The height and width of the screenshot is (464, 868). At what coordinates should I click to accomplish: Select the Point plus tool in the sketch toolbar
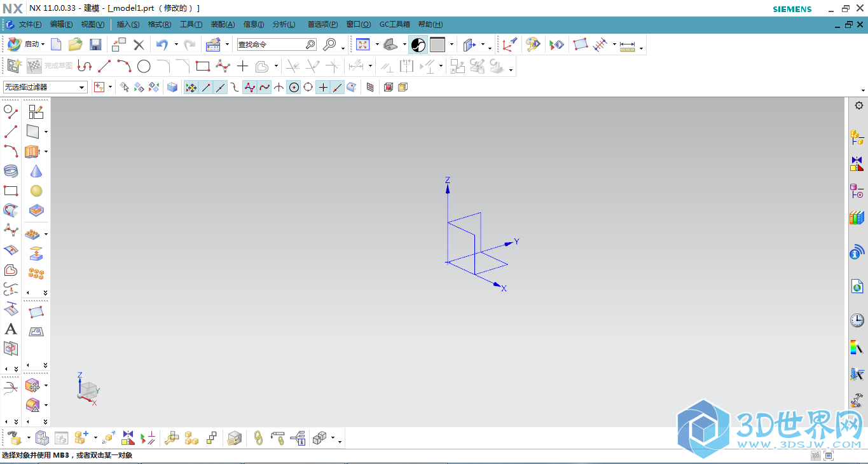point(242,65)
